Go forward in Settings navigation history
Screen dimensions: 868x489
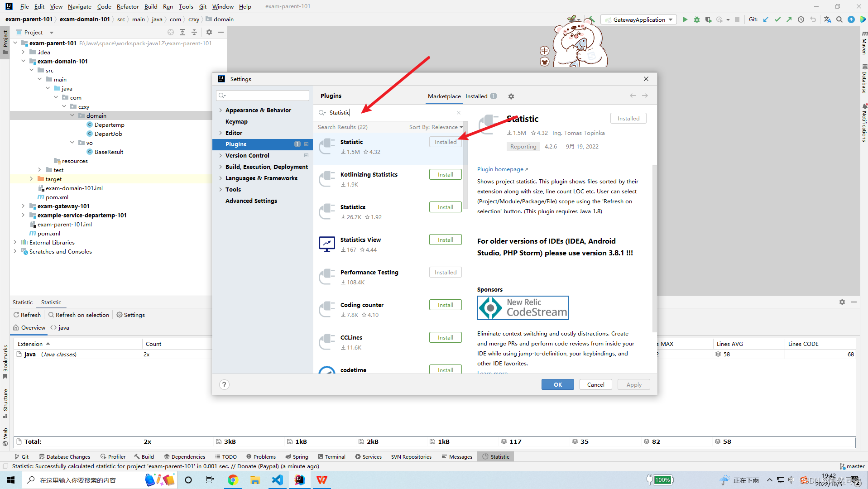click(x=645, y=96)
